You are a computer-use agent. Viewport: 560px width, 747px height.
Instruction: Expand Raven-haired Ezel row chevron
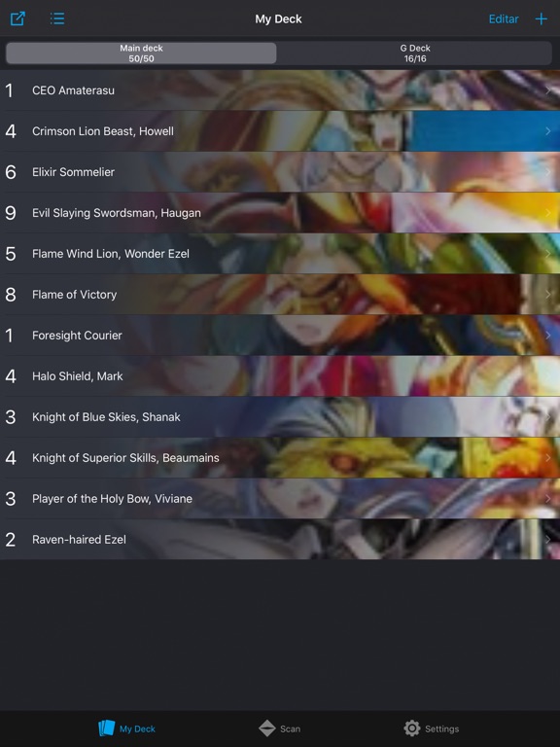click(x=548, y=539)
